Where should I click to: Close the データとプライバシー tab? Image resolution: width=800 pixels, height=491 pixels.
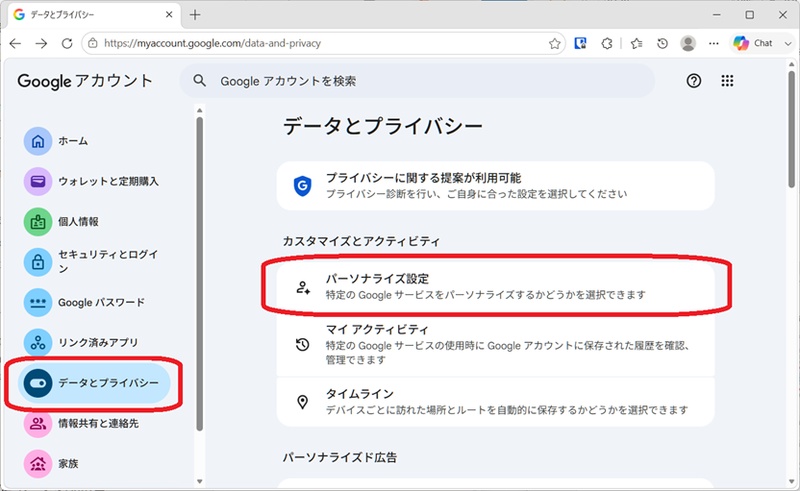[169, 15]
